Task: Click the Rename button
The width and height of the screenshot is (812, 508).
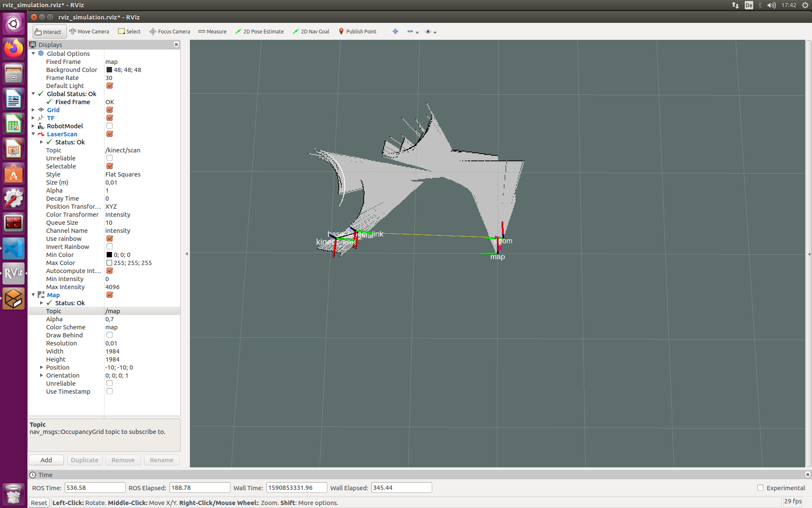Action: point(162,460)
